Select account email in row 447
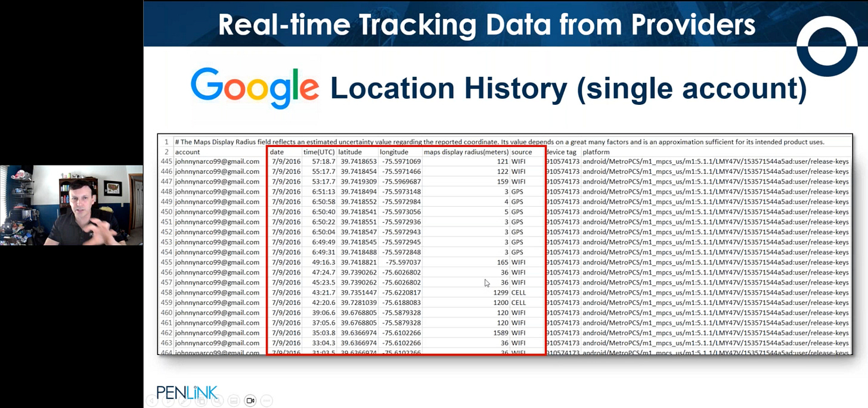This screenshot has height=408, width=868. tap(217, 182)
